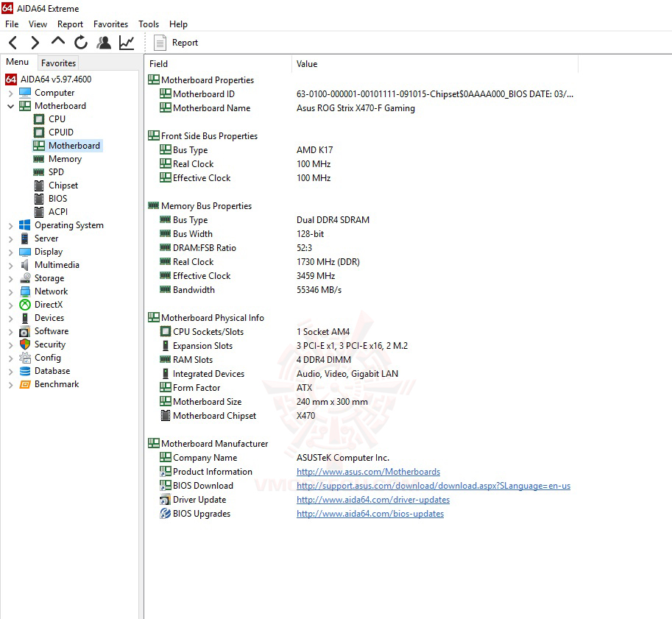Viewport: 672px width, 619px height.
Task: Select the DRAM:FSB Ratio row
Action: tap(362, 248)
